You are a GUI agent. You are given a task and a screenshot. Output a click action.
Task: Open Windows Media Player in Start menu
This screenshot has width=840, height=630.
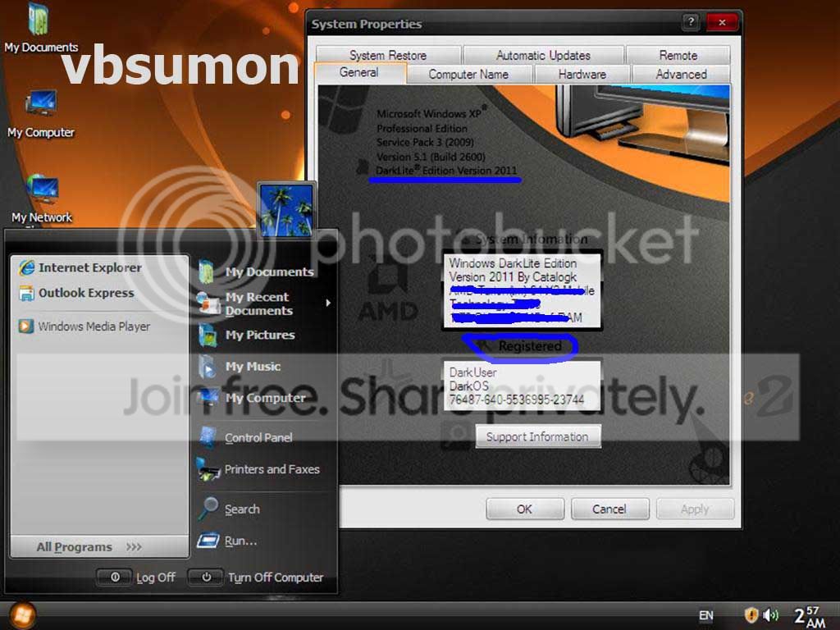point(84,326)
